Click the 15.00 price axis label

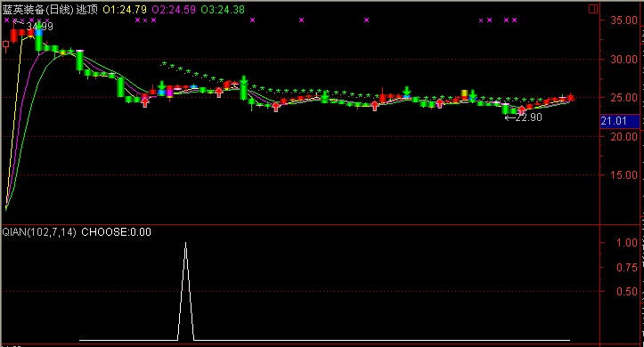(x=624, y=175)
